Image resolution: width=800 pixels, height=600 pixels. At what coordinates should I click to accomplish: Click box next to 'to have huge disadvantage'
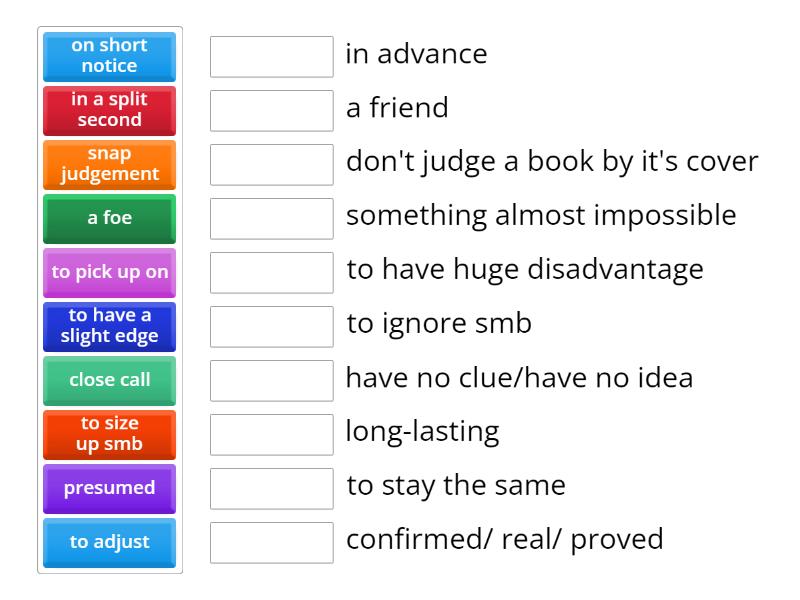point(271,273)
